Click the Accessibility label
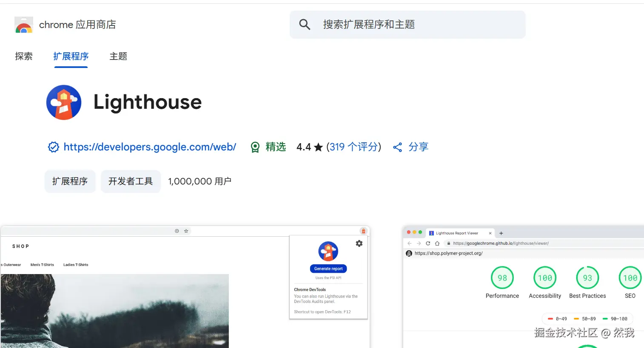Image resolution: width=644 pixels, height=348 pixels. pyautogui.click(x=545, y=296)
